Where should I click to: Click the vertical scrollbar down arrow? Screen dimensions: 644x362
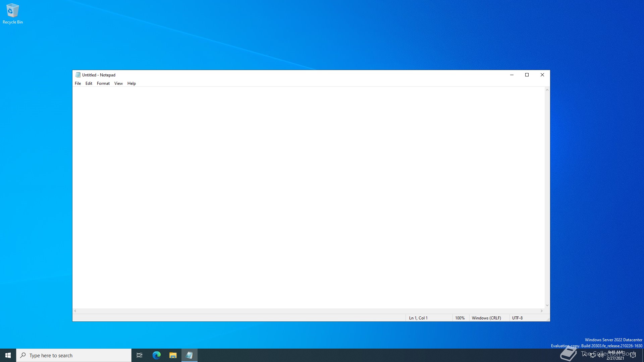pos(547,305)
